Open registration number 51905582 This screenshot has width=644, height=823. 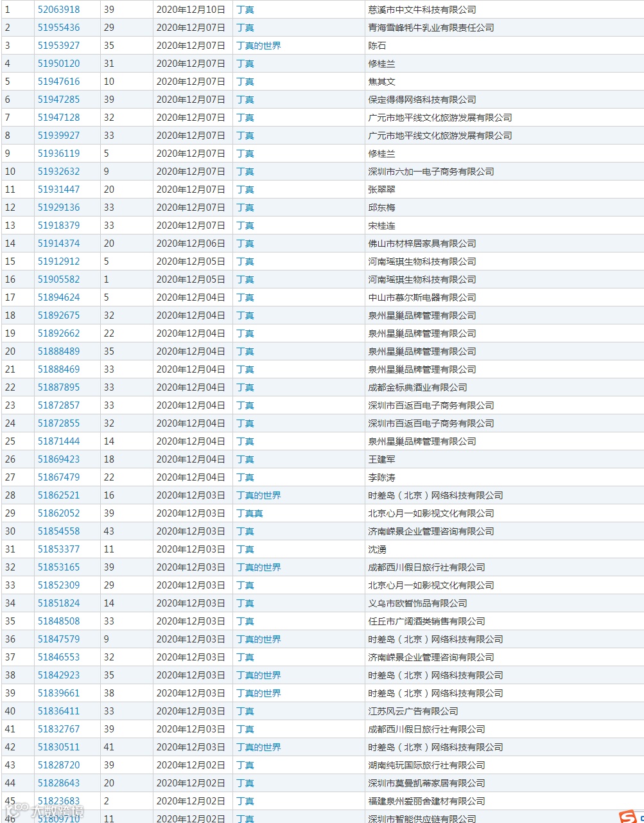pos(59,279)
